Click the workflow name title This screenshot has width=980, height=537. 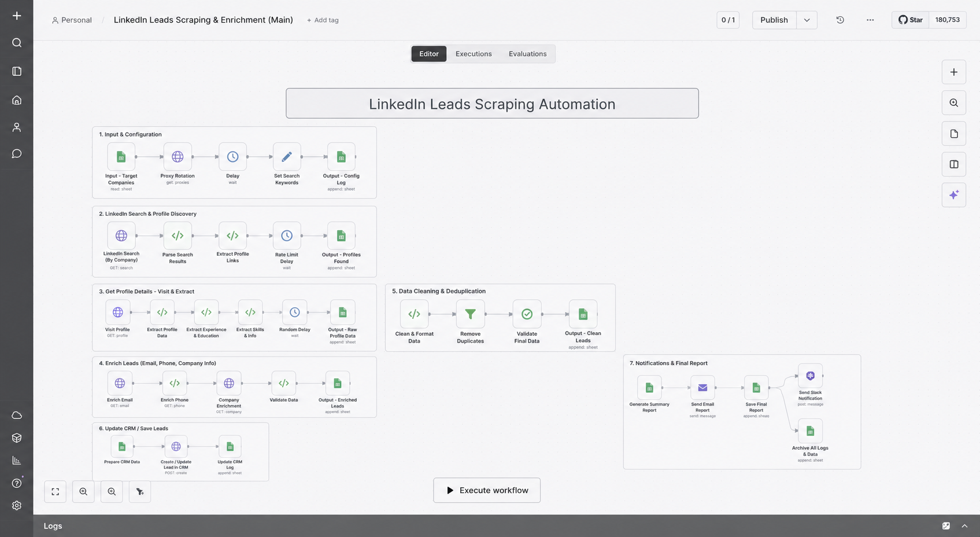click(x=204, y=20)
